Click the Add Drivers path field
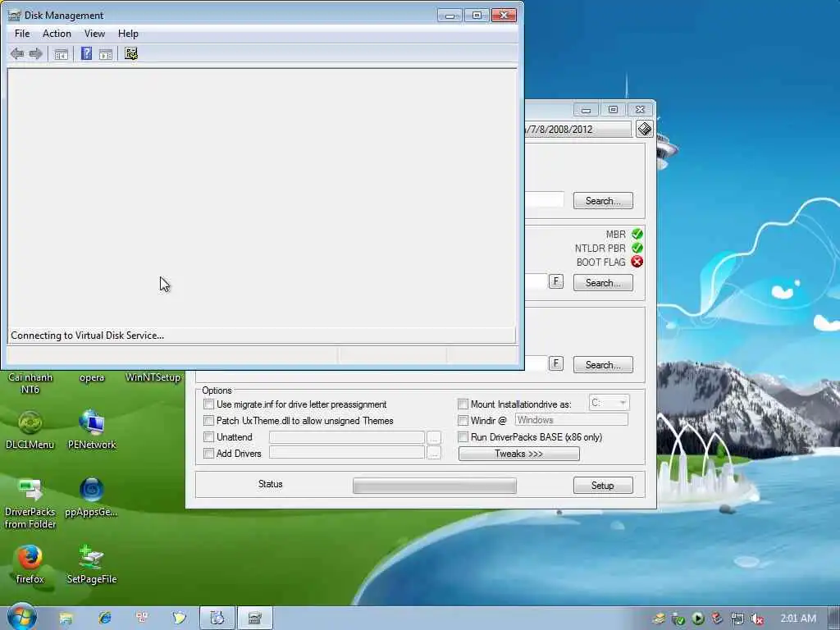 (x=347, y=453)
